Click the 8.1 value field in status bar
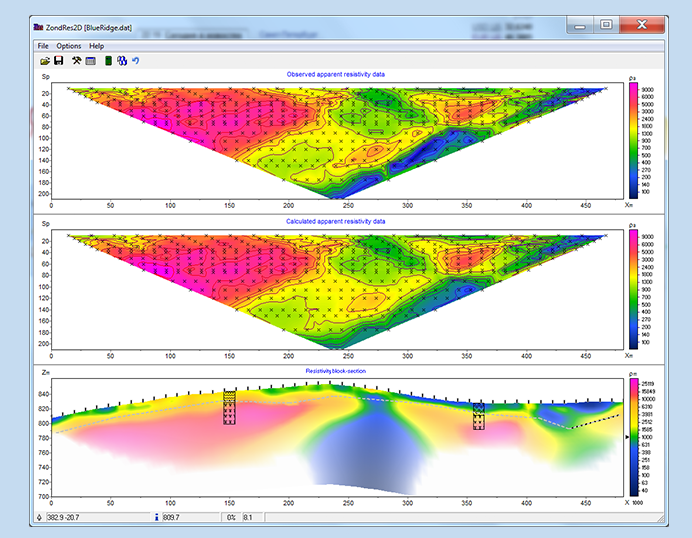The width and height of the screenshot is (692, 538). (x=253, y=517)
